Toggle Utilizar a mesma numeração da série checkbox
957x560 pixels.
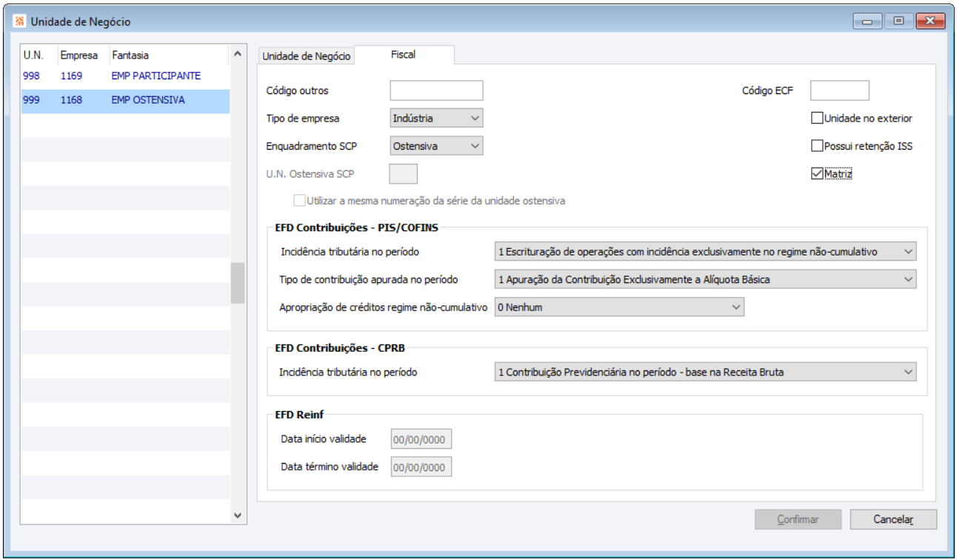tap(299, 201)
